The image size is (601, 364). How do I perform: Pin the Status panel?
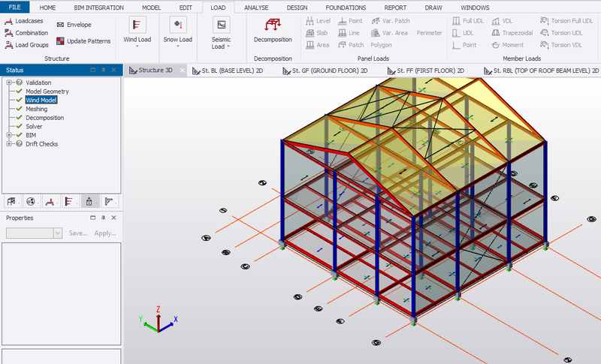click(103, 70)
